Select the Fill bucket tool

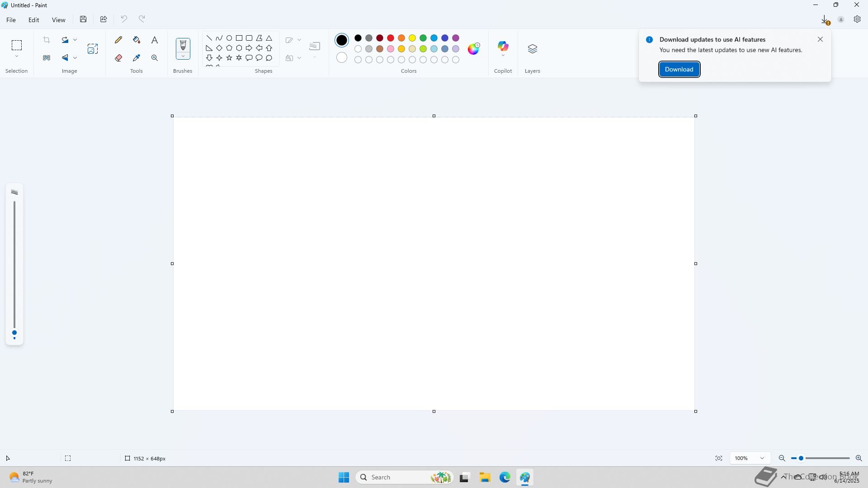tap(137, 40)
